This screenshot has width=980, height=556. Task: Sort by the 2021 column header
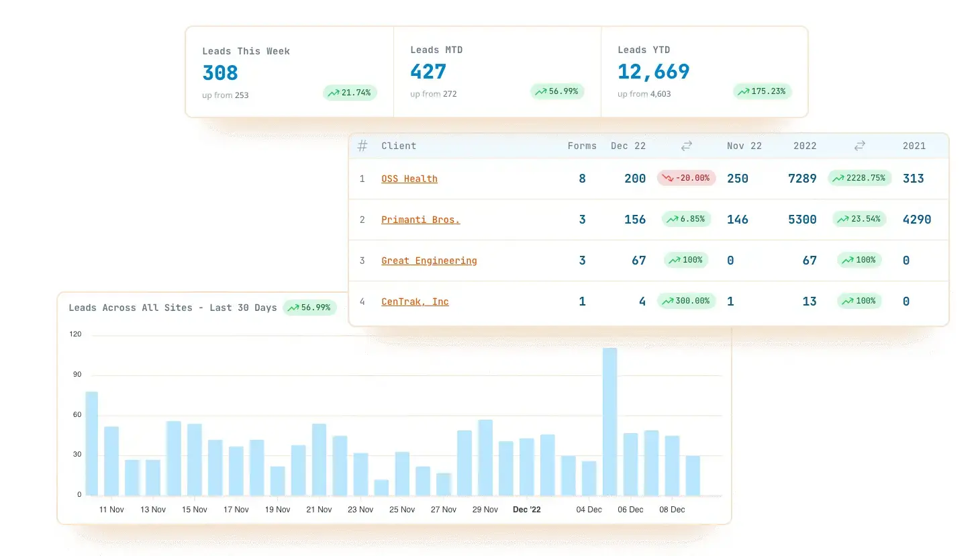914,146
